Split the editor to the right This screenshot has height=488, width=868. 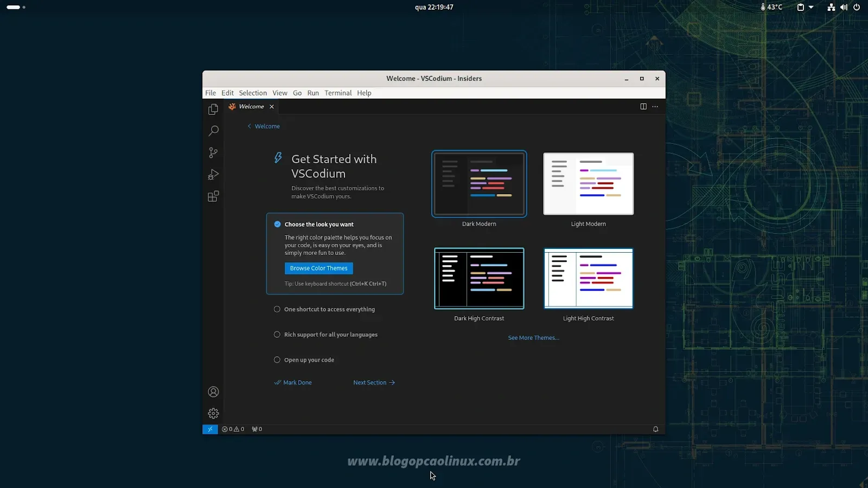click(x=643, y=106)
